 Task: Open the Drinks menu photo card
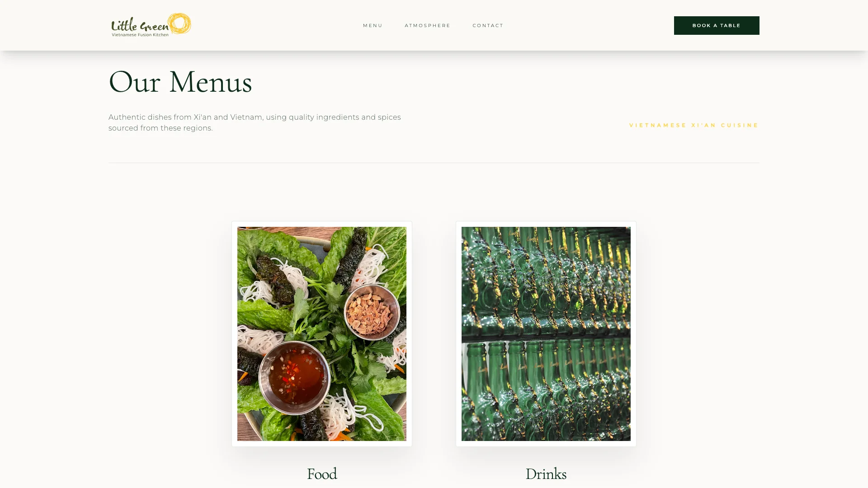546,334
